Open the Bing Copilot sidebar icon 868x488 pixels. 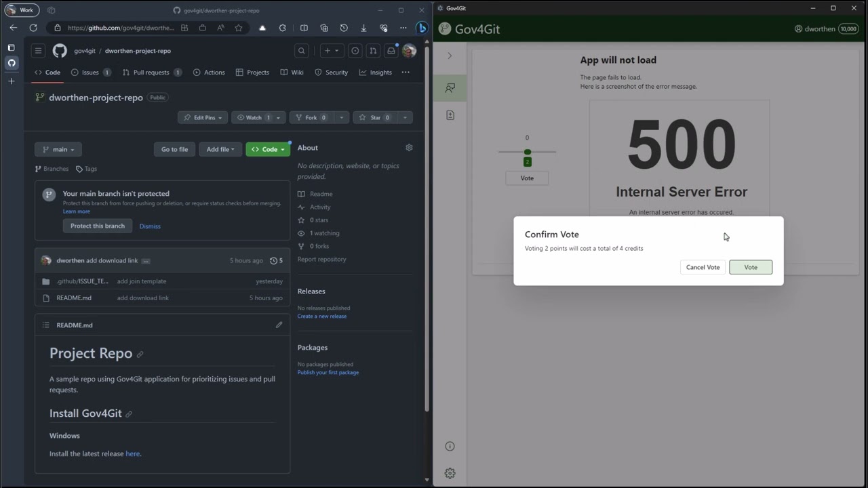[421, 28]
